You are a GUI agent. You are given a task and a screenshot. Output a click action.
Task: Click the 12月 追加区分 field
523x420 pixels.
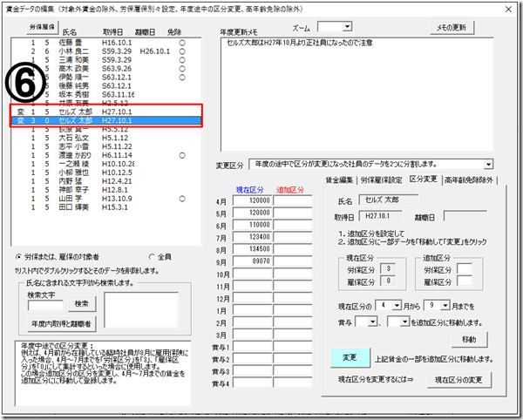[293, 298]
